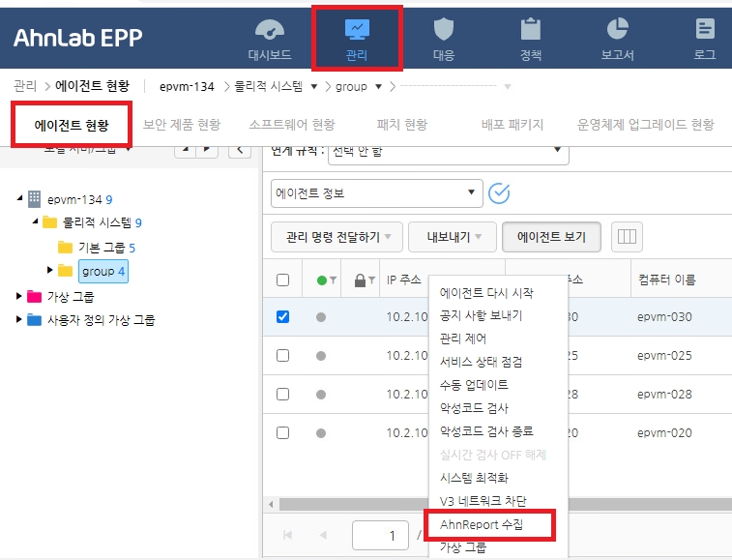Click the 물리적 시스템 folder icon
Viewport: 732px width, 560px height.
point(49,221)
